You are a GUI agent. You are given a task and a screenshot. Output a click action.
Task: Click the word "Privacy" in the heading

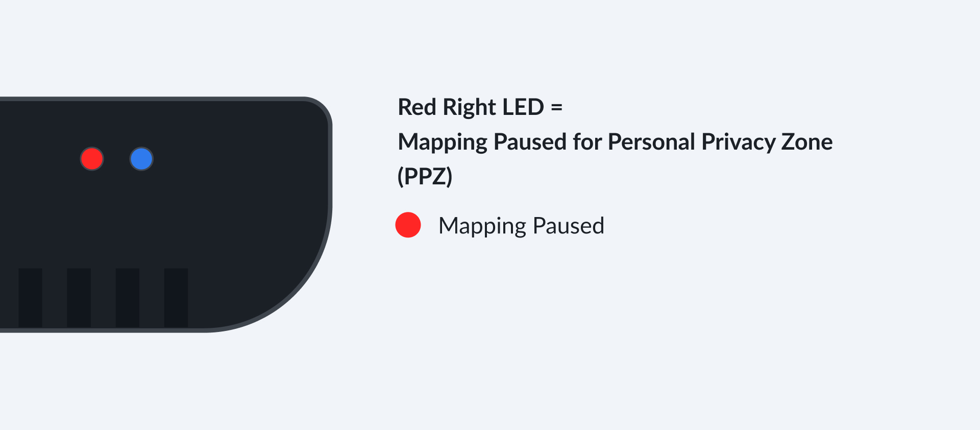738,142
